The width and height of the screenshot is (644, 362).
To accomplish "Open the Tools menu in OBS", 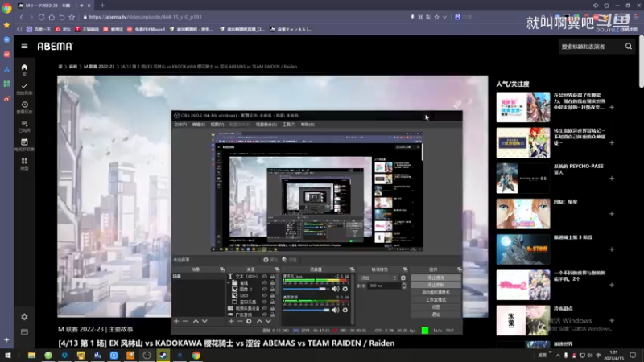I will coord(289,125).
